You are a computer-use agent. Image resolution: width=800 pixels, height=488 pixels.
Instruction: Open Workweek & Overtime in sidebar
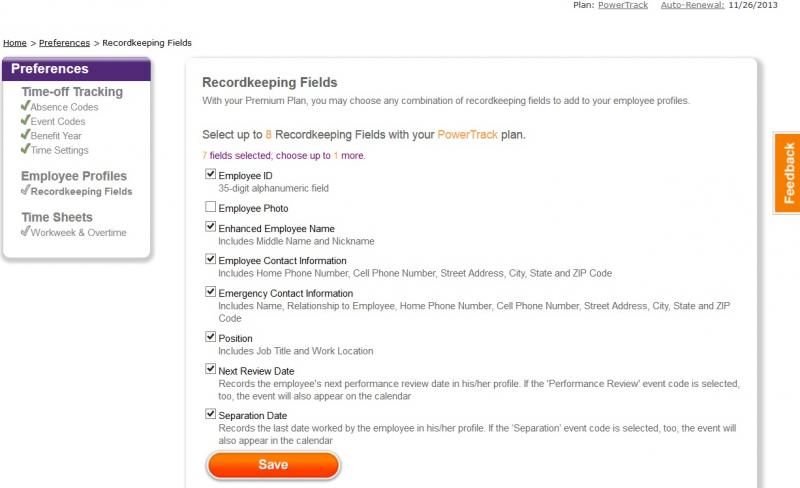[x=79, y=233]
